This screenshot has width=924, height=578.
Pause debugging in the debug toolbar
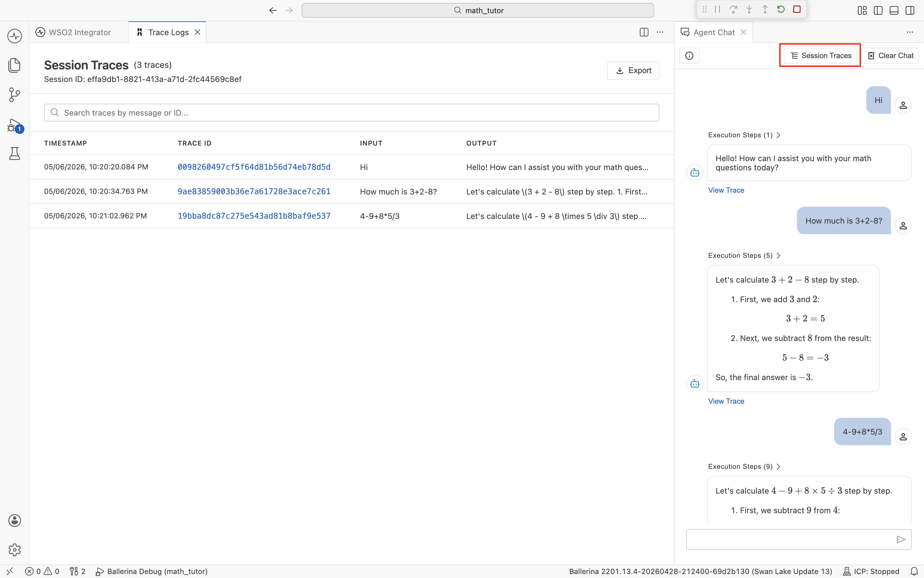pos(717,9)
